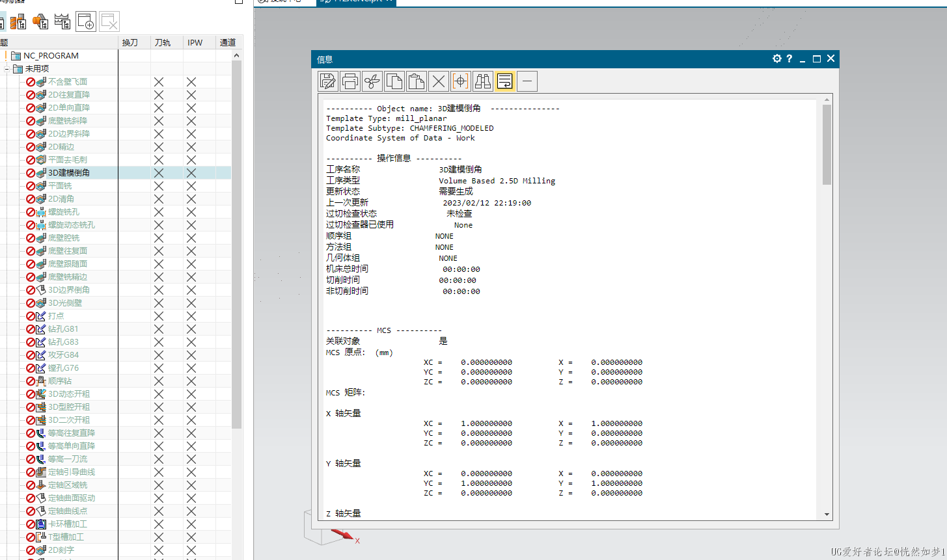Select operation 螺旋动态铣孔
Image resolution: width=947 pixels, height=560 pixels.
tap(72, 225)
